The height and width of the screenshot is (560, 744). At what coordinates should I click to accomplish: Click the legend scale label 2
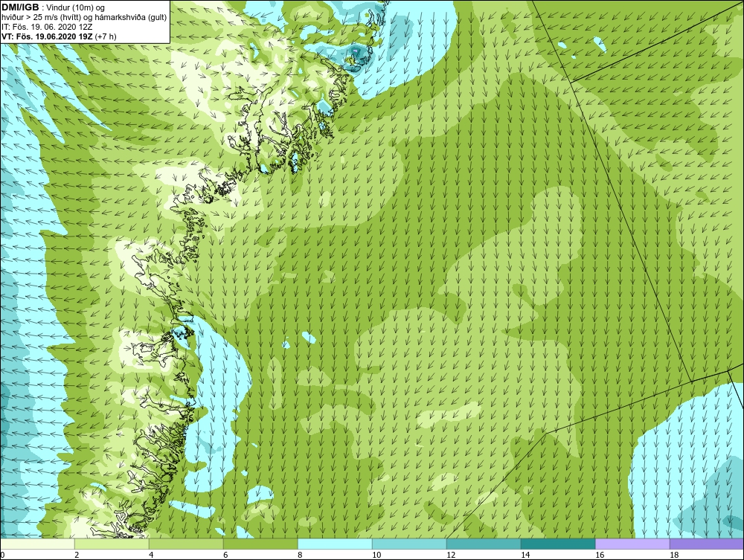[x=77, y=555]
